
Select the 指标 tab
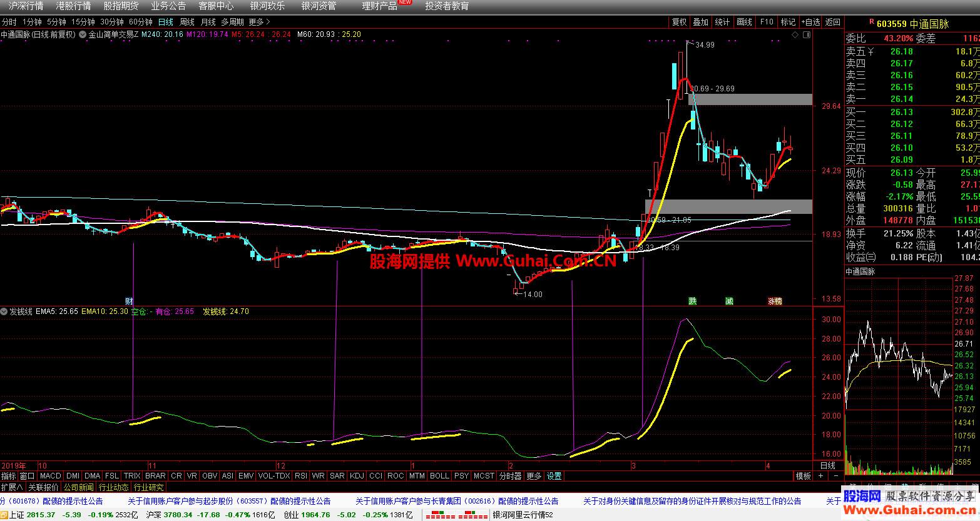click(x=9, y=476)
